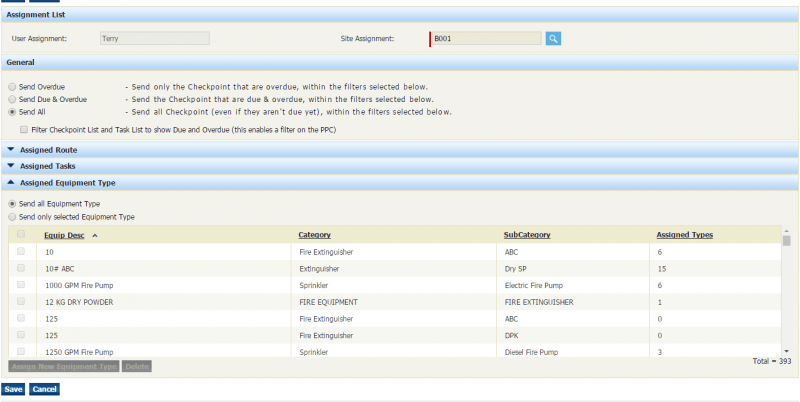Click the Diesel Fire Pump subcategory cell

[x=531, y=352]
